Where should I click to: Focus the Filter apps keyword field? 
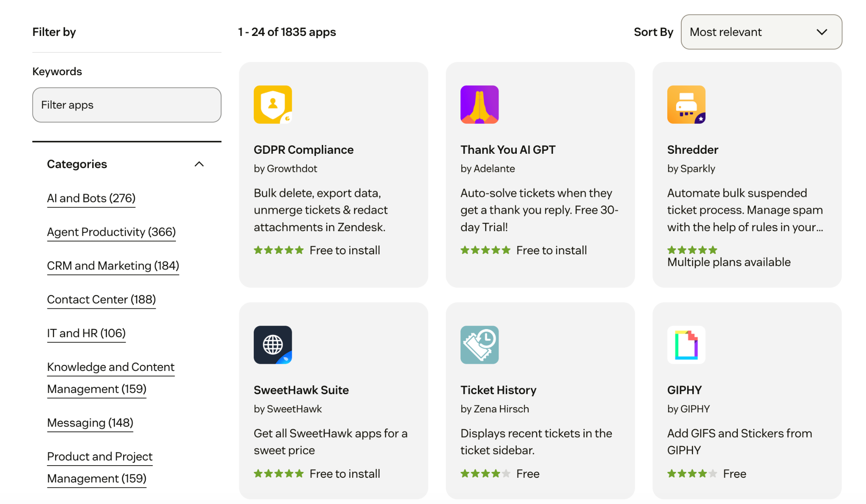[127, 105]
